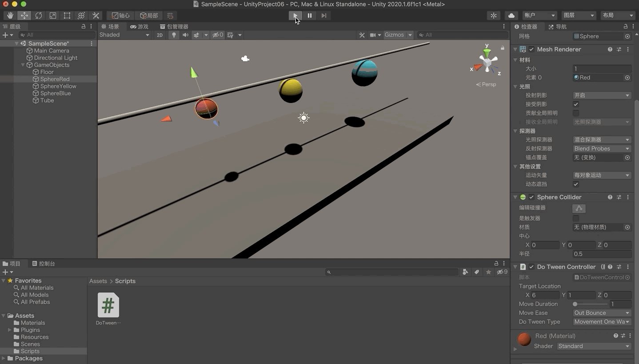Adjust the Move Duration slider
The width and height of the screenshot is (639, 364).
pyautogui.click(x=575, y=304)
